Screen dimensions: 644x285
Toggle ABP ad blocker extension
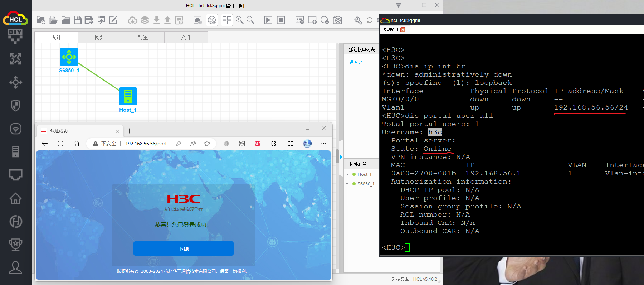coord(258,144)
